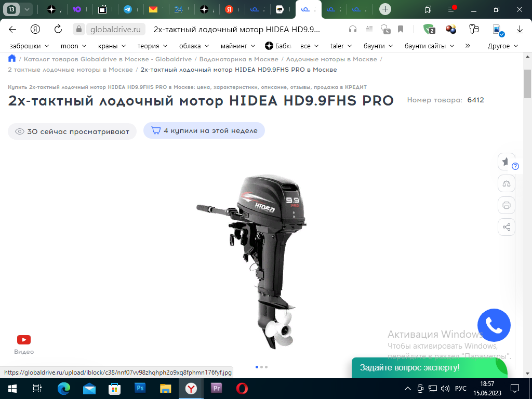The height and width of the screenshot is (399, 532).
Task: Open the blue question mark help icon
Action: pos(515,166)
